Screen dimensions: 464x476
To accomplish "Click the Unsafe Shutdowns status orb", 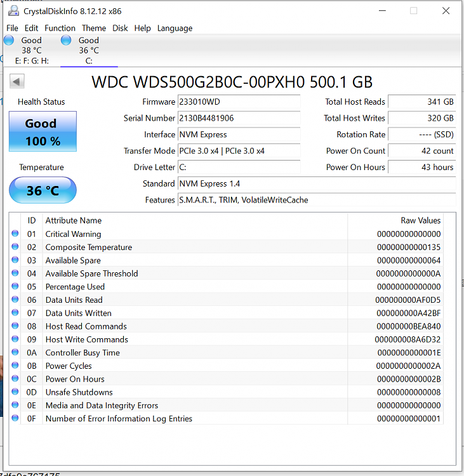I will [x=15, y=392].
